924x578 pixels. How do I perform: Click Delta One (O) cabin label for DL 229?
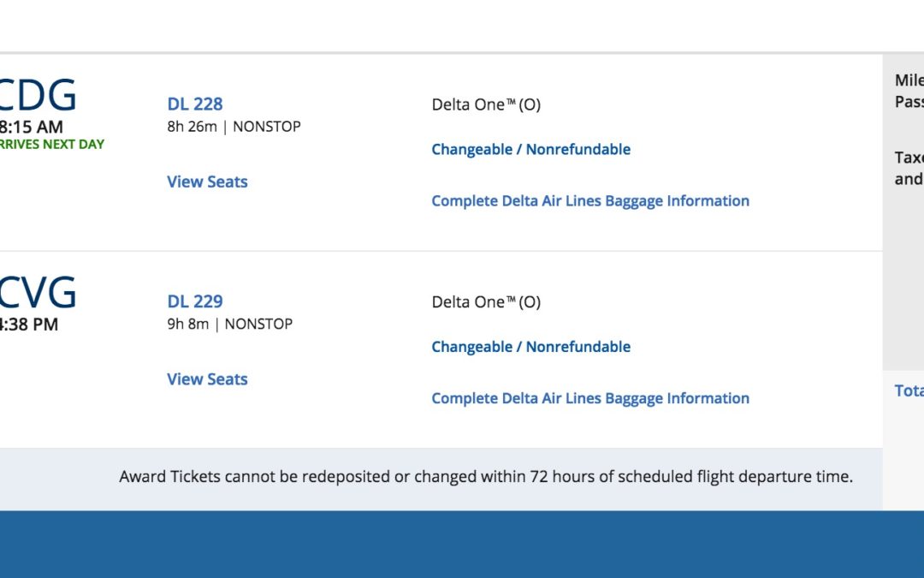(486, 301)
